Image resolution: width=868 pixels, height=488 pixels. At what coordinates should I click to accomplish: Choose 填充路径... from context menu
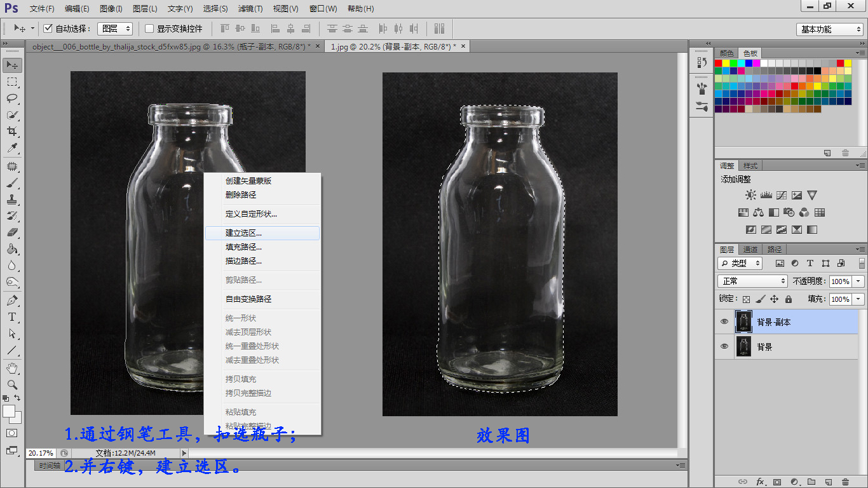point(262,247)
